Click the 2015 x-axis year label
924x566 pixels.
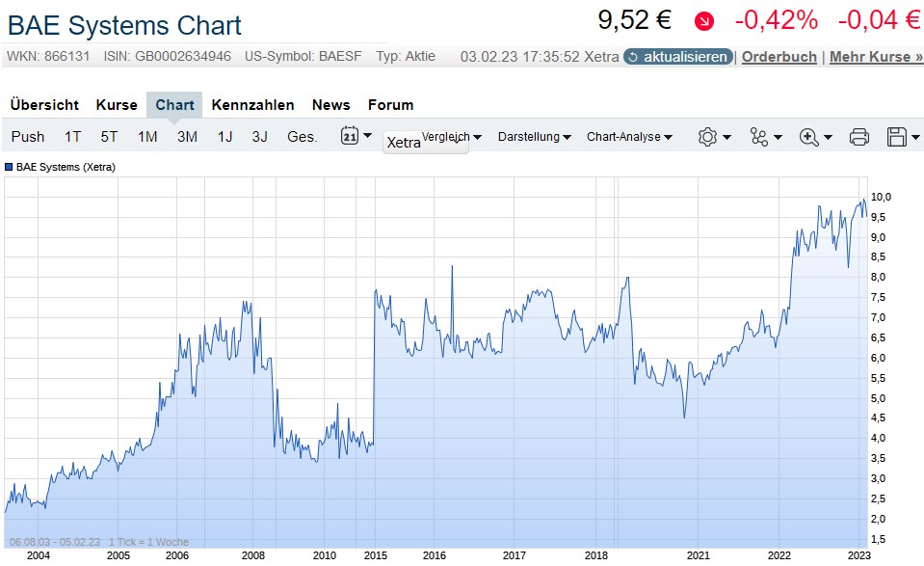point(376,555)
